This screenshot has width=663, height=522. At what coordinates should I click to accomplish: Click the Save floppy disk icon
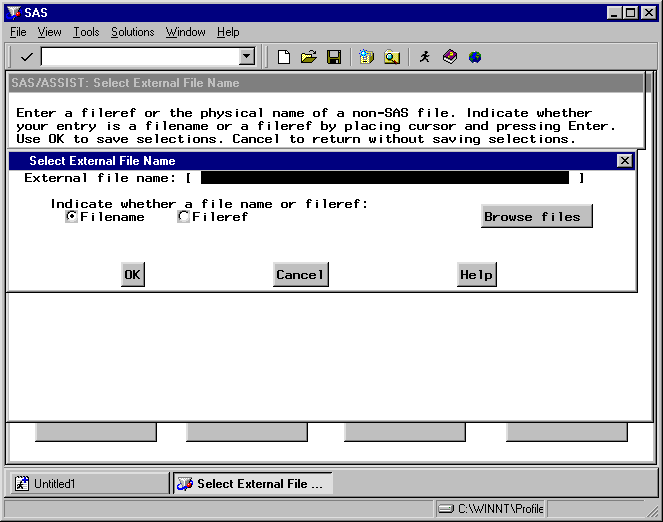[334, 57]
